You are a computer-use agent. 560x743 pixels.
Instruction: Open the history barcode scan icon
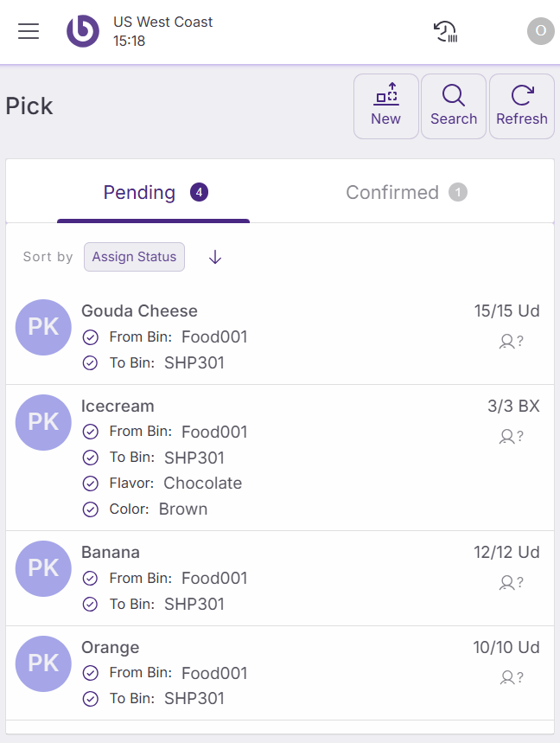[x=445, y=32]
